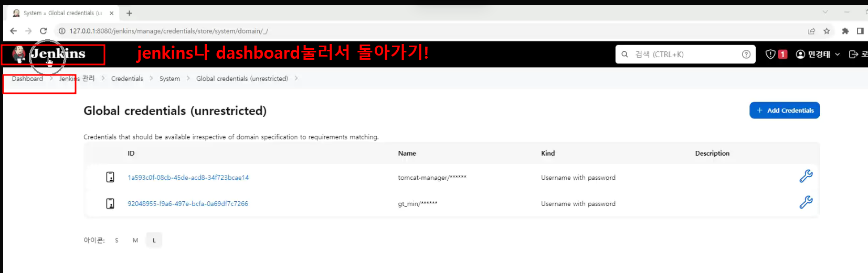Open Global credentials (unrestricted) breadcrumb
This screenshot has width=868, height=273.
[242, 79]
